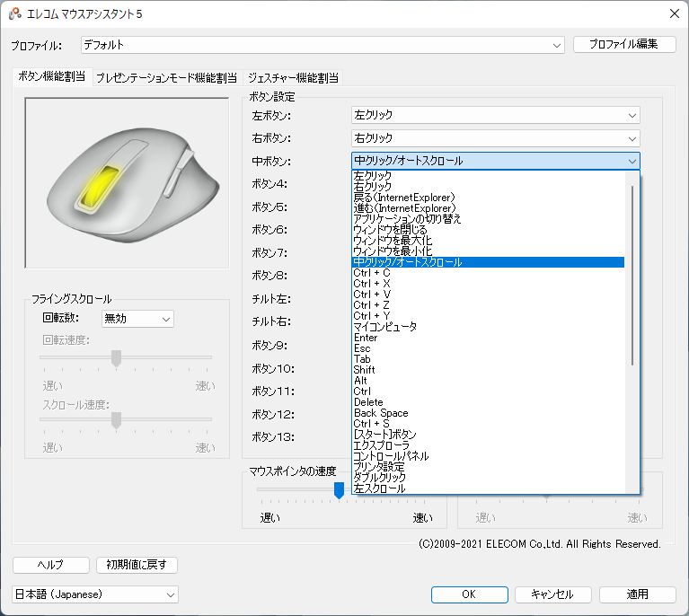Viewport: 689px width, 616px height.
Task: Select [スタート]ボタン option
Action: tap(488, 434)
